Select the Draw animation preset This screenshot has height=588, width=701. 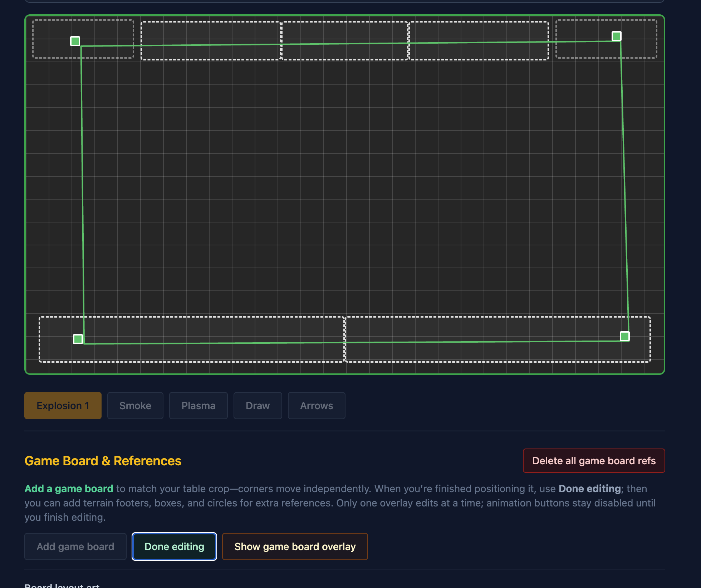258,405
